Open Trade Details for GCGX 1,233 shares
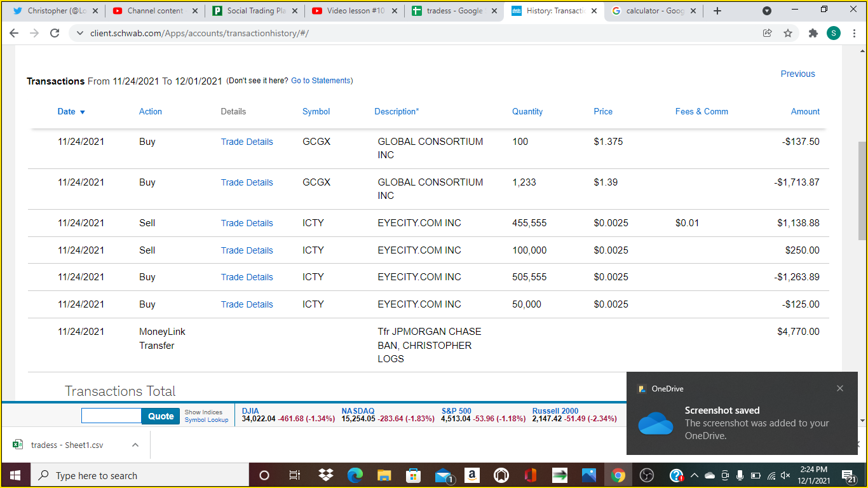The width and height of the screenshot is (868, 488). (247, 182)
